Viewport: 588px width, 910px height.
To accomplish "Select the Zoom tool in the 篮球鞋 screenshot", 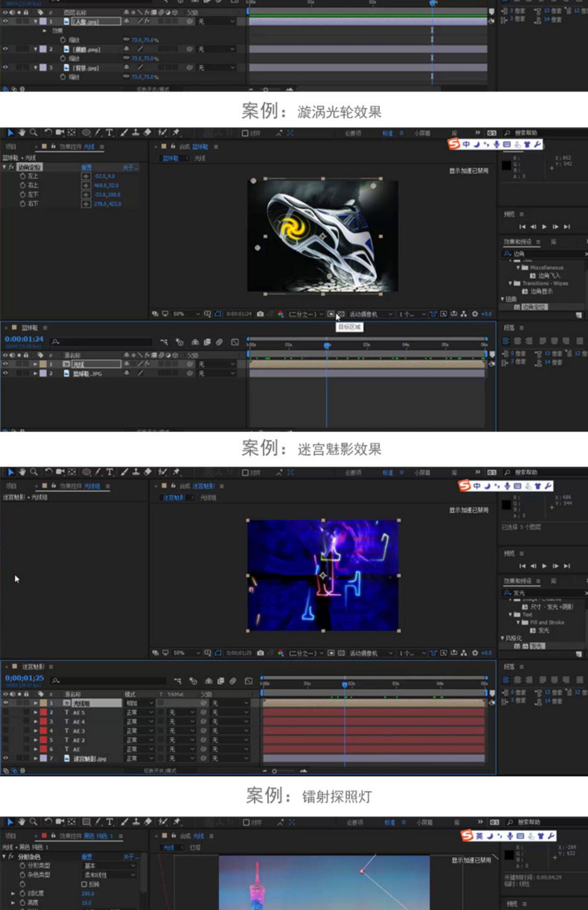I will click(x=34, y=132).
